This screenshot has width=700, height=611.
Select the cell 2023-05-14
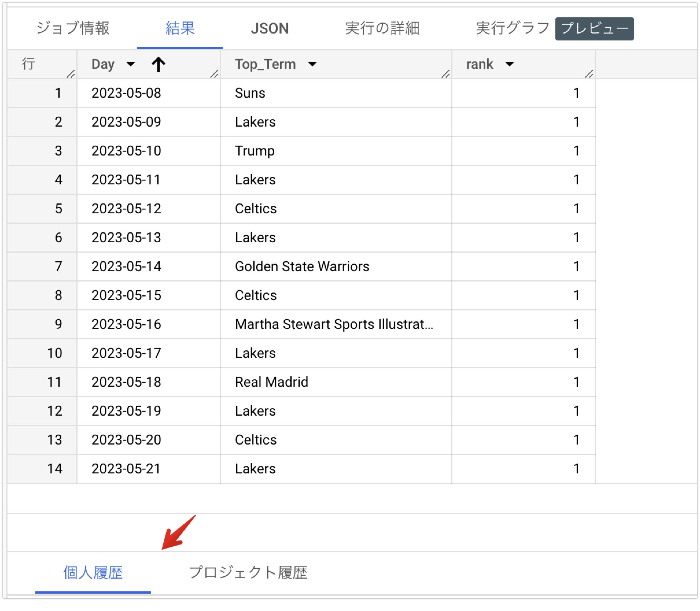coord(149,267)
